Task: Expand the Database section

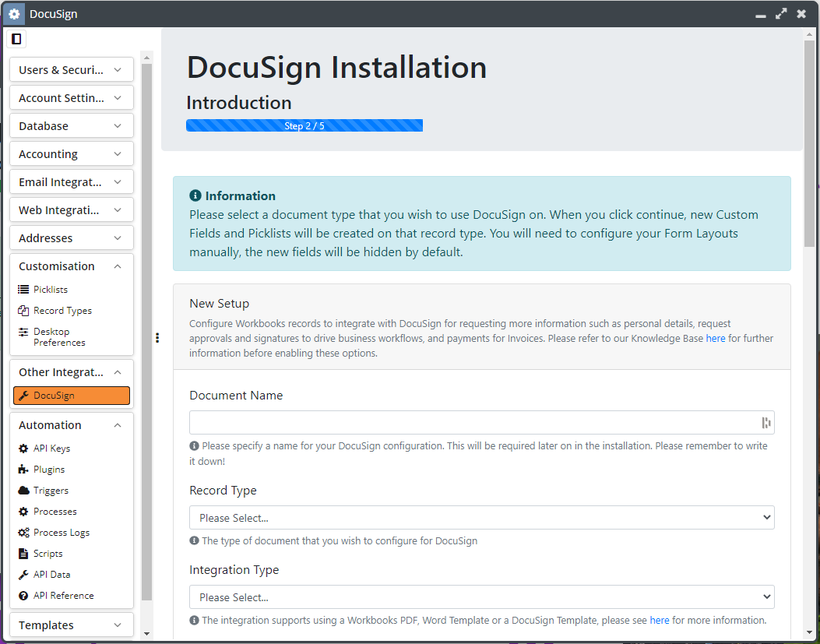Action: coord(72,125)
